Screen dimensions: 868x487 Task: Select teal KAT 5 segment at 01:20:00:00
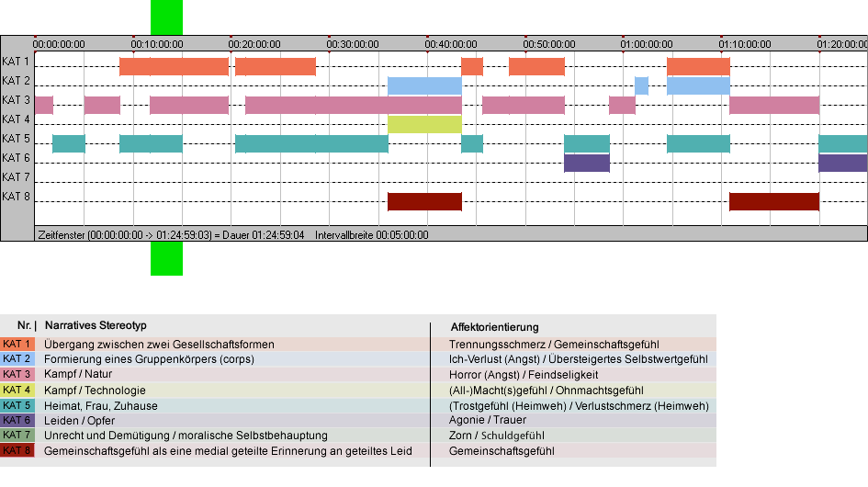pyautogui.click(x=842, y=144)
